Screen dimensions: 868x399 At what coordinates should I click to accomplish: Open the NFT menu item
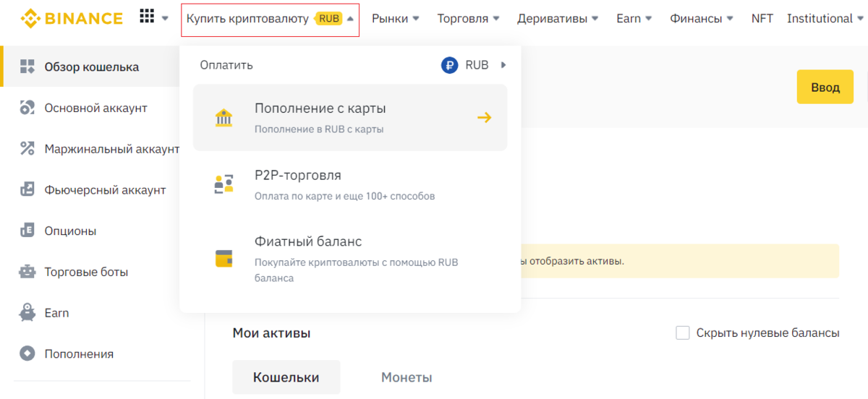pyautogui.click(x=762, y=19)
